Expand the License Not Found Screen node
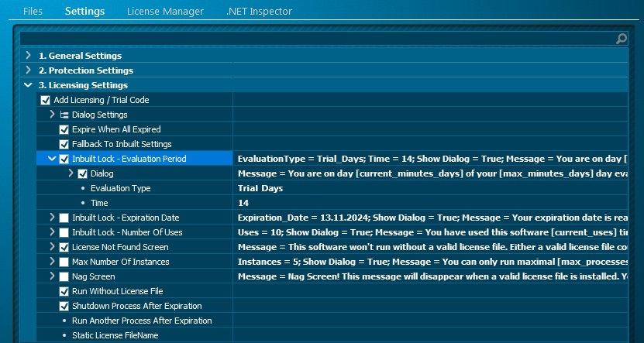The image size is (644, 343). tap(53, 247)
